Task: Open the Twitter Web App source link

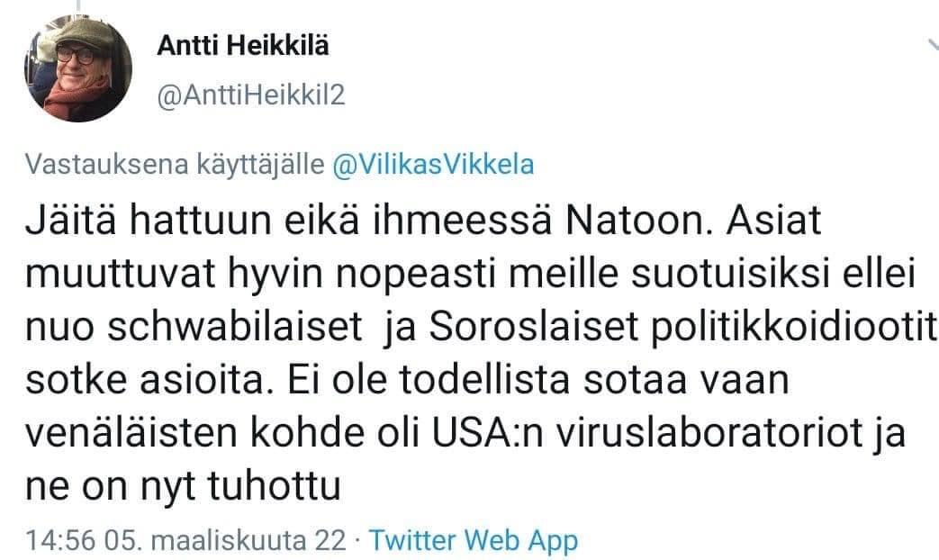Action: pyautogui.click(x=474, y=540)
